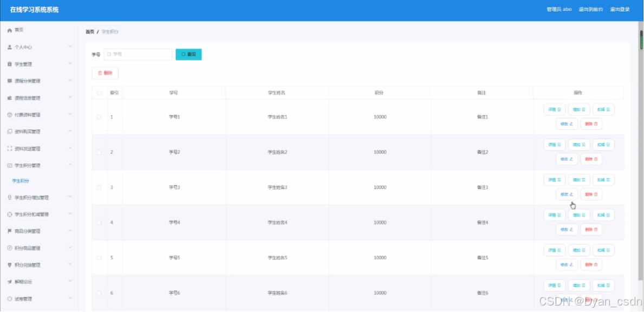
Task: Click 修改 edit button in row 学号1
Action: click(x=567, y=124)
